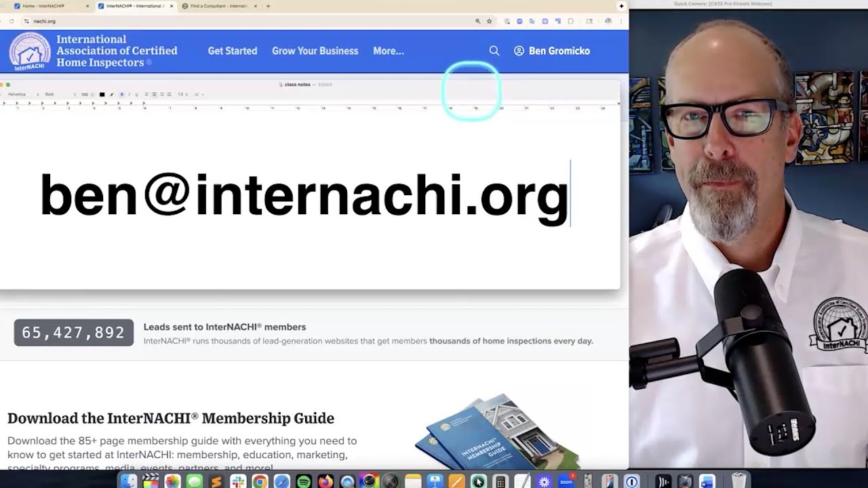Open the Trash in the Dock
Screen dimensions: 868x488
click(739, 481)
